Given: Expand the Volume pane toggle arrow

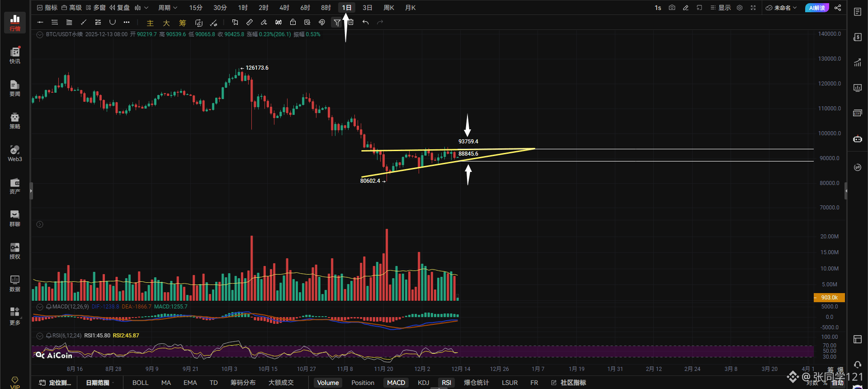Looking at the screenshot, I should coord(40,224).
